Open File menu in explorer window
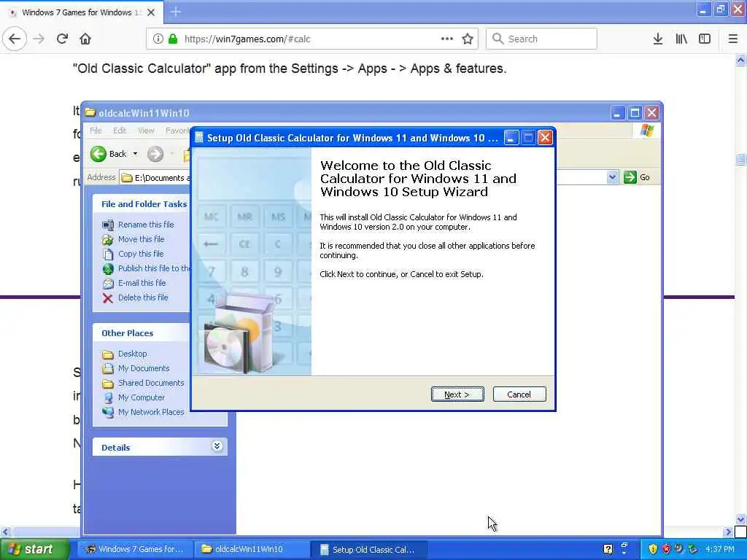This screenshot has height=560, width=747. click(x=96, y=131)
